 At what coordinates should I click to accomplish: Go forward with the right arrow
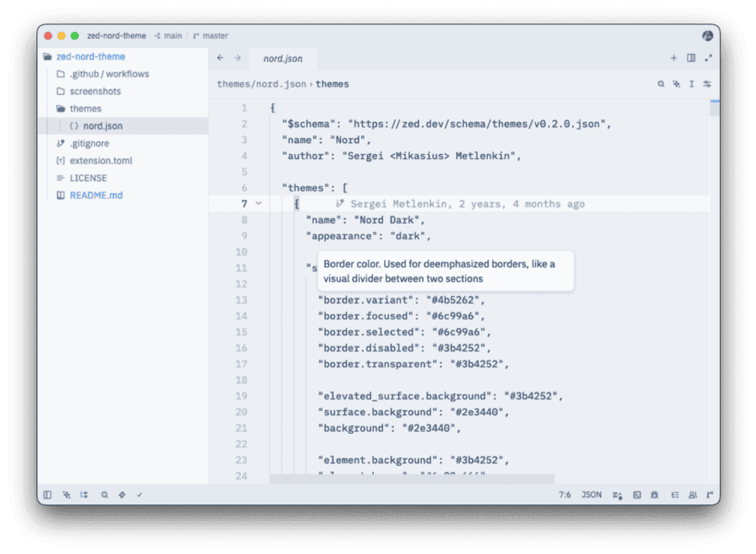238,58
